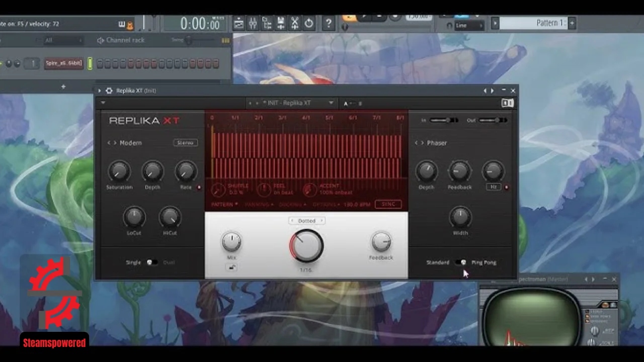Click the next preset arrow in Replika title bar
Viewport: 644px width, 362px height.
click(492, 91)
